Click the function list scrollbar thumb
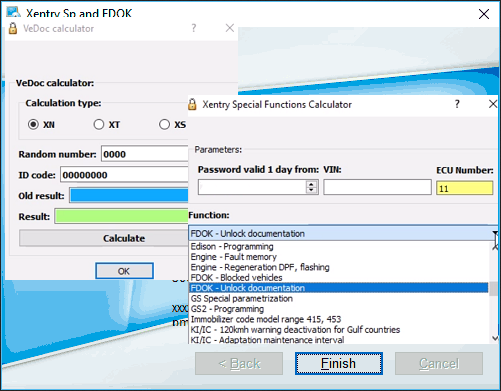Image resolution: width=501 pixels, height=391 pixels. (x=494, y=288)
